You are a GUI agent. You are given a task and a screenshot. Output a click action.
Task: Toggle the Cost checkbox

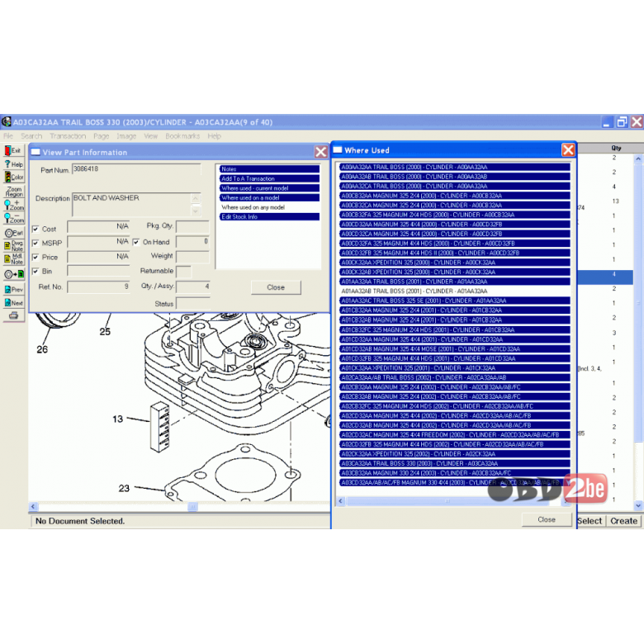click(x=36, y=229)
